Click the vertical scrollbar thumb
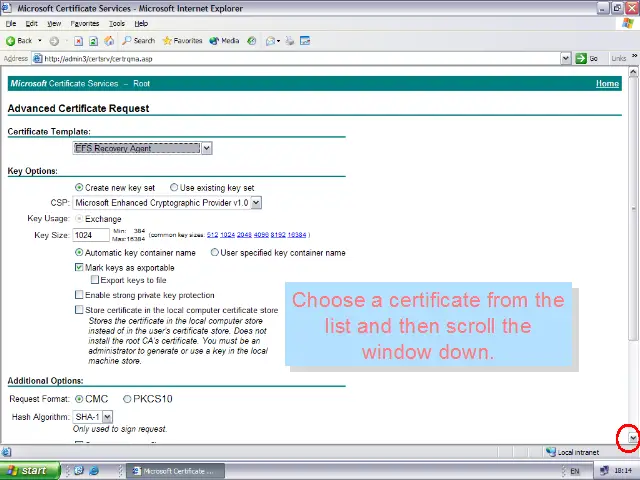This screenshot has height=480, width=640. [x=633, y=209]
